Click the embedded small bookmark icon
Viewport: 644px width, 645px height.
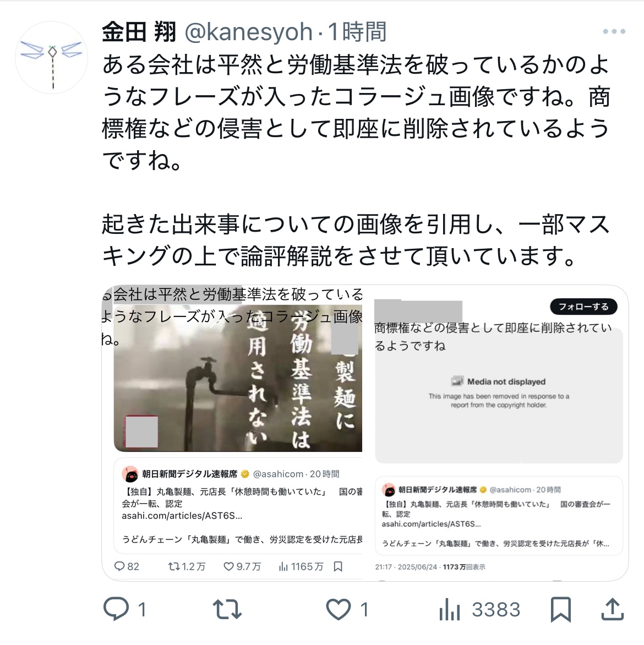[338, 566]
